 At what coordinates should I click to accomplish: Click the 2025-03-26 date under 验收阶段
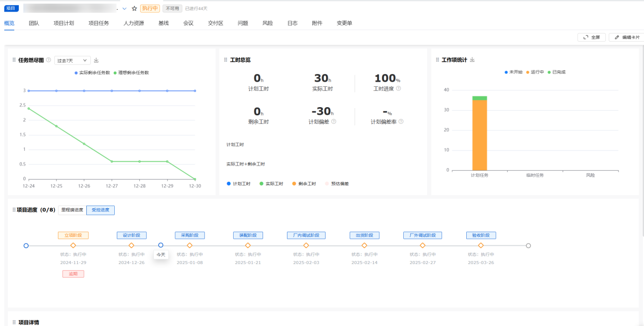click(x=481, y=263)
